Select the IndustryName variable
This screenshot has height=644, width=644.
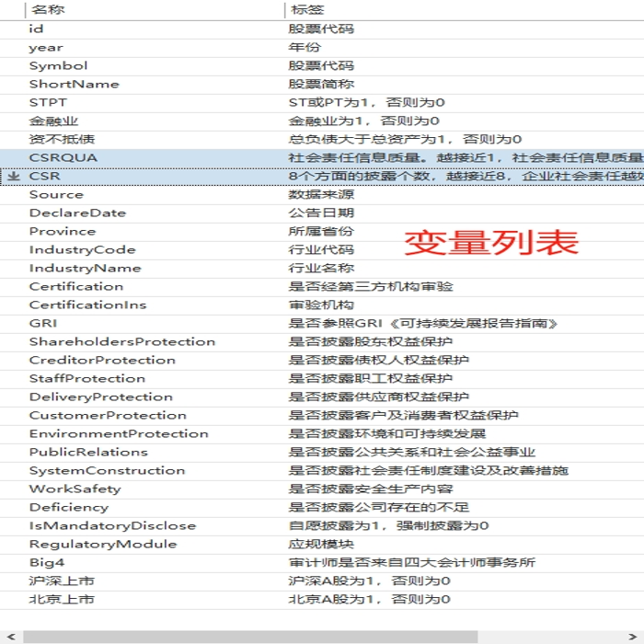pyautogui.click(x=85, y=269)
